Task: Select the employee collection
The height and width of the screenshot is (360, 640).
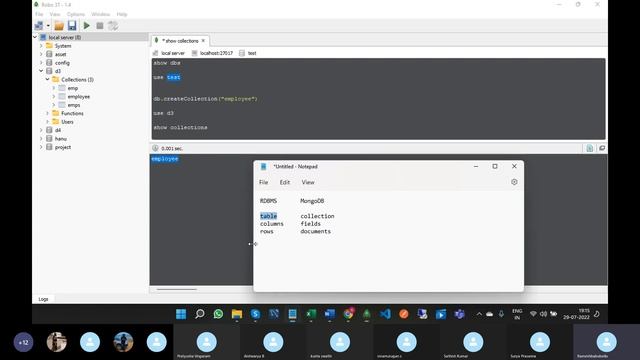Action: [x=78, y=97]
